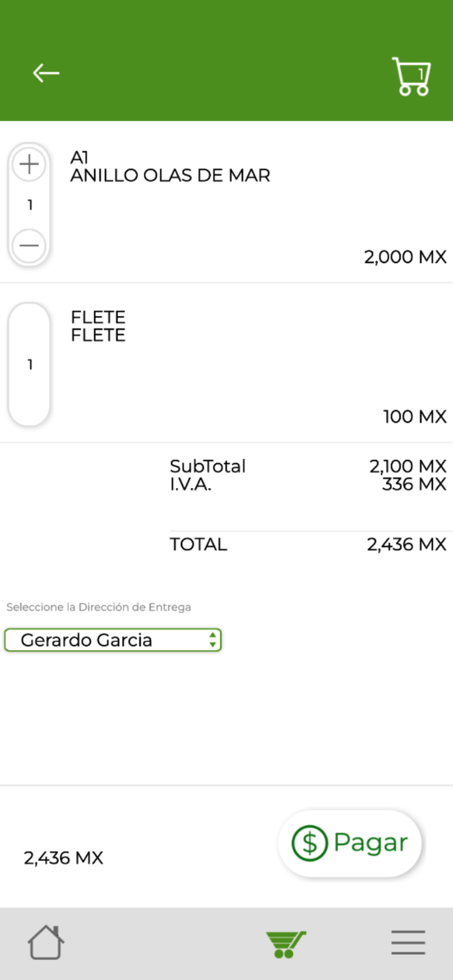Screen dimensions: 453x980
Task: Tap the quantity number of Anillo item
Action: (x=30, y=205)
